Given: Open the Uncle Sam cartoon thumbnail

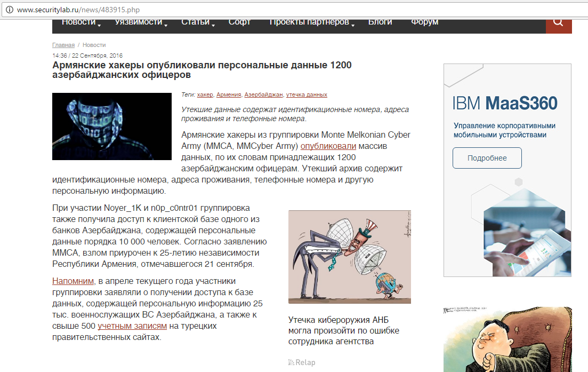Looking at the screenshot, I should 350,257.
